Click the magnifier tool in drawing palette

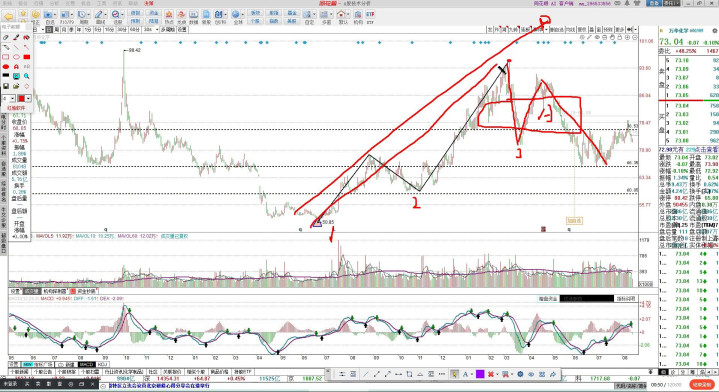(x=27, y=76)
